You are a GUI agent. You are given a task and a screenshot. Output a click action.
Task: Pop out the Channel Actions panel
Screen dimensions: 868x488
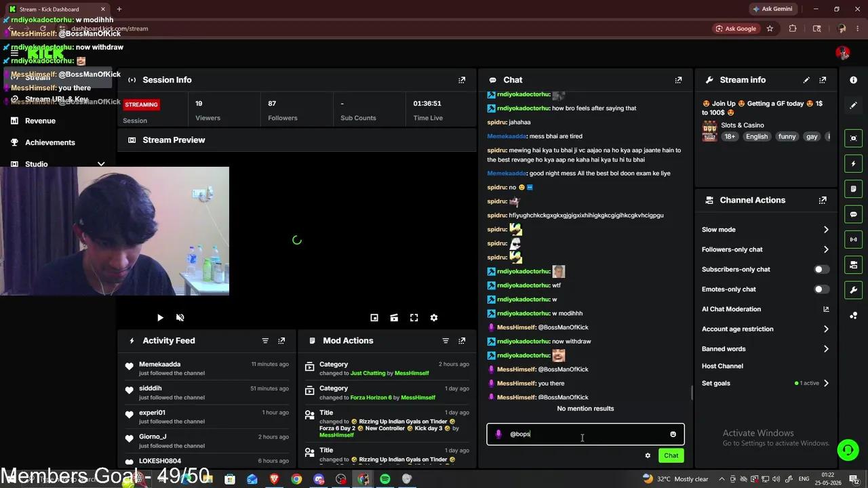pos(823,201)
